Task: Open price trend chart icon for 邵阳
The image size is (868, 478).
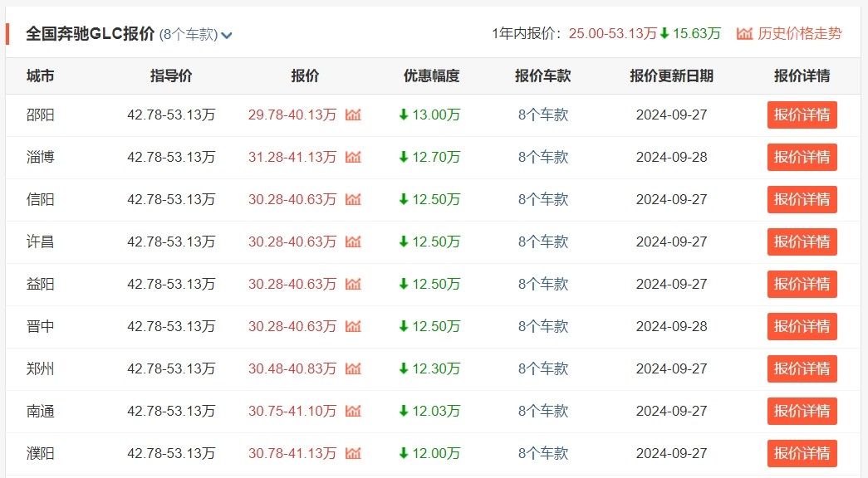Action: [353, 115]
